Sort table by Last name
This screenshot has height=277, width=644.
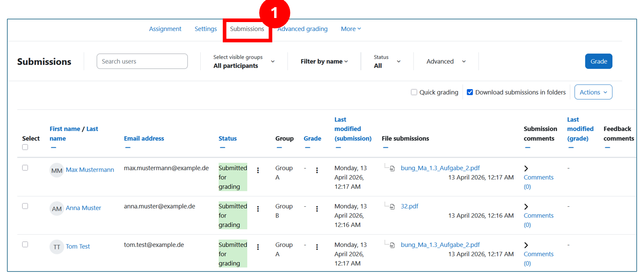click(74, 134)
